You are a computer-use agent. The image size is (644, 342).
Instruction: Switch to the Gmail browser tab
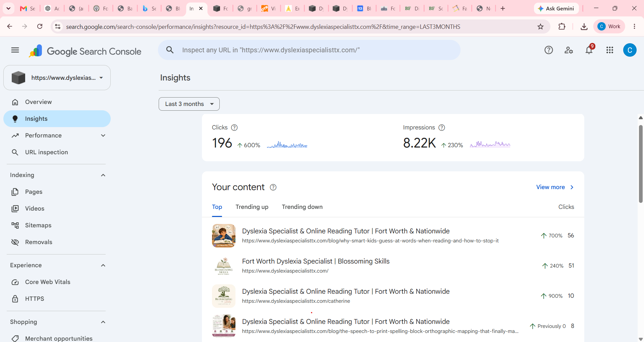coord(28,8)
